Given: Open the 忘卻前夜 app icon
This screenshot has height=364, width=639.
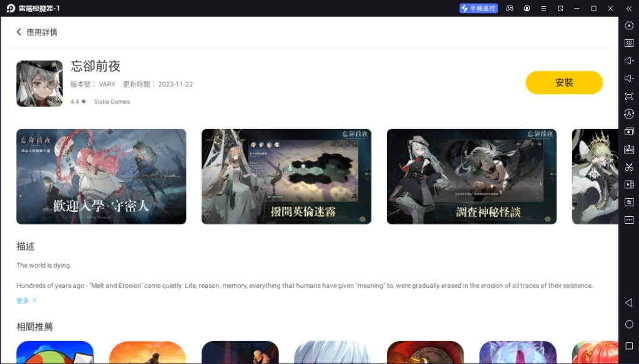Looking at the screenshot, I should [39, 84].
